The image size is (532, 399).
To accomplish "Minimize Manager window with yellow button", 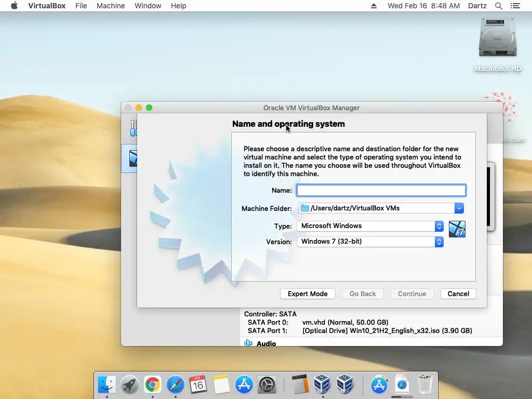I will click(138, 108).
